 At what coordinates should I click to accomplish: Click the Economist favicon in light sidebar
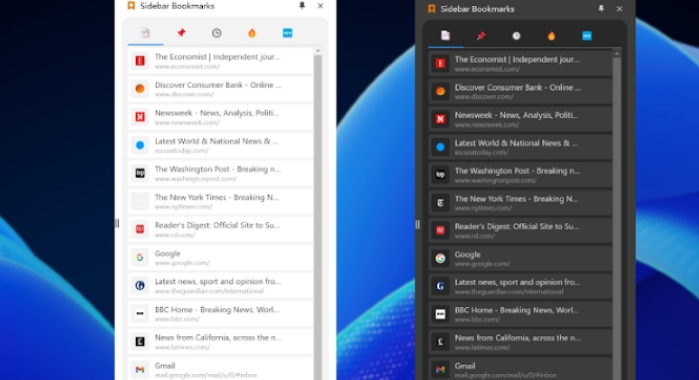click(x=140, y=61)
